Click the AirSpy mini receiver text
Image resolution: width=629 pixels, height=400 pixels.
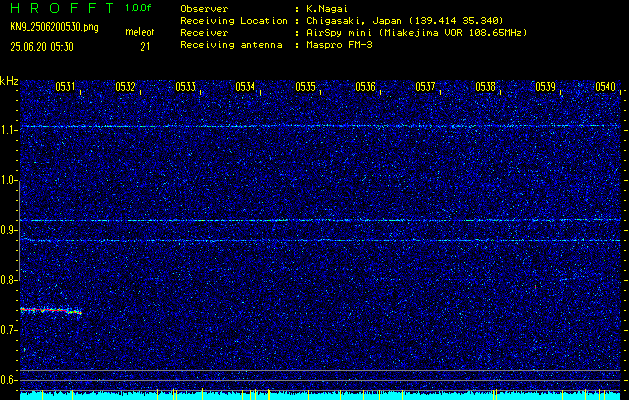click(416, 32)
